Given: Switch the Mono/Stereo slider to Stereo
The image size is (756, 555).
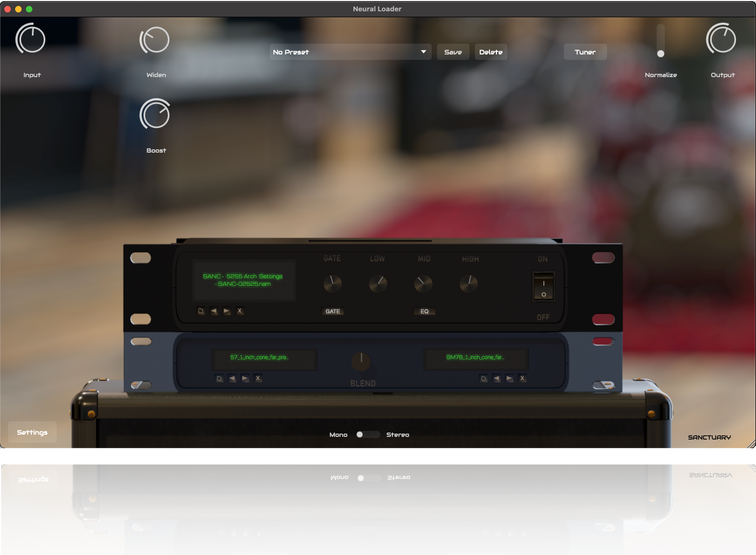Looking at the screenshot, I should (x=376, y=434).
